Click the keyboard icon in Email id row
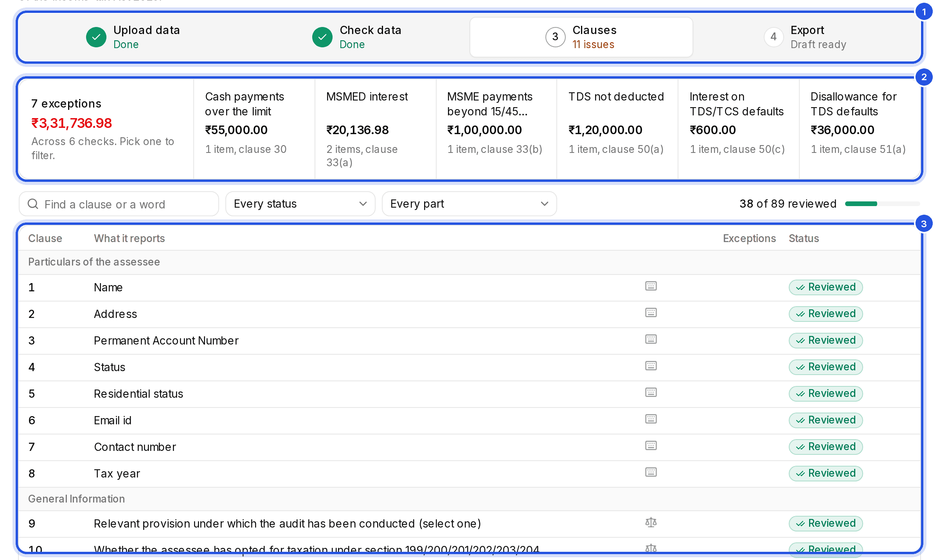Screen dimensions: 939x560 pyautogui.click(x=651, y=419)
